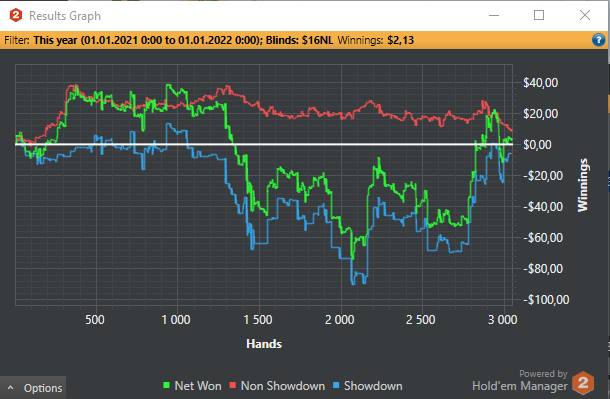Click the Powered by Hold'em Manager text
The height and width of the screenshot is (399, 610).
click(x=520, y=381)
